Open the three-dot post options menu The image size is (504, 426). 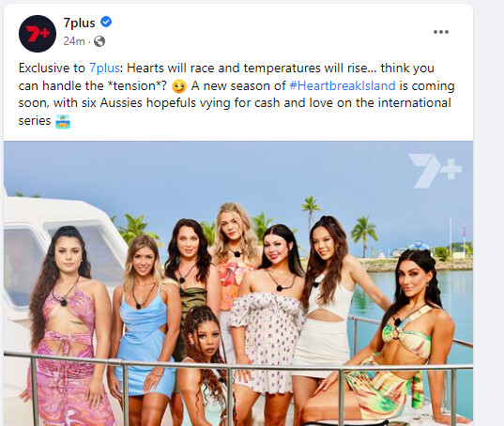click(x=441, y=32)
